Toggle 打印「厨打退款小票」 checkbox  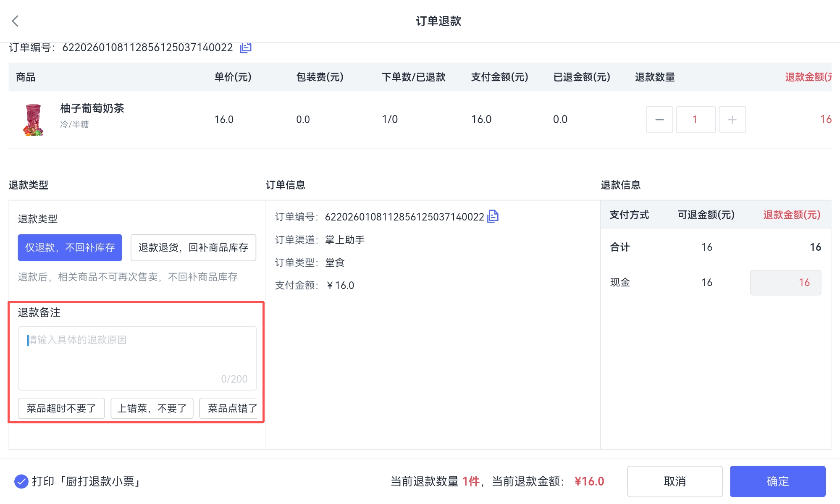pos(21,481)
